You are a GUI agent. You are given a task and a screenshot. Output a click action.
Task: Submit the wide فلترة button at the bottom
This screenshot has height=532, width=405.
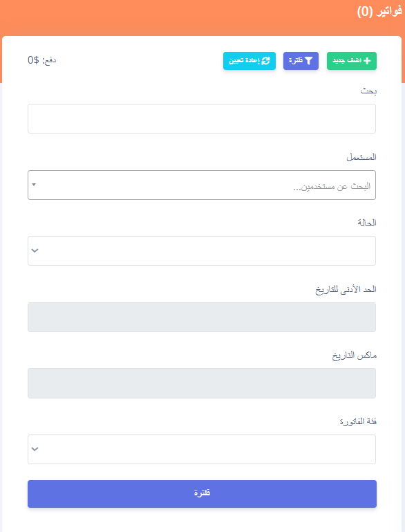pyautogui.click(x=202, y=494)
